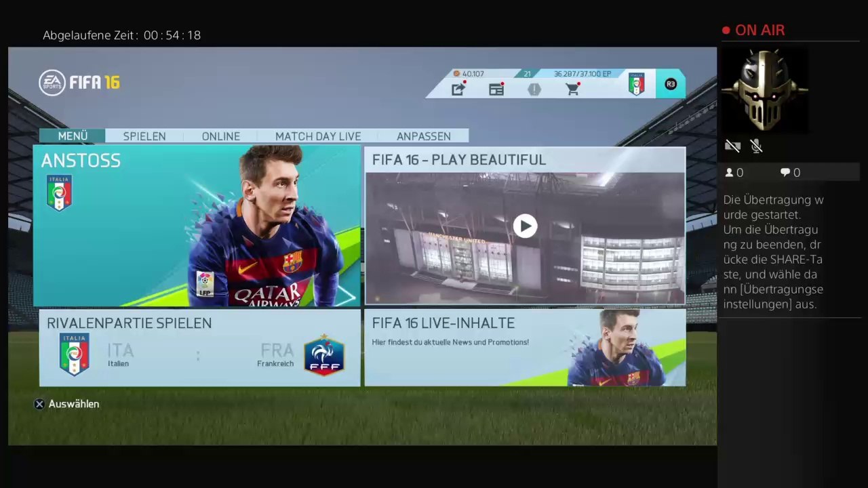Open the news feed panel icon
This screenshot has width=868, height=488.
click(x=496, y=89)
